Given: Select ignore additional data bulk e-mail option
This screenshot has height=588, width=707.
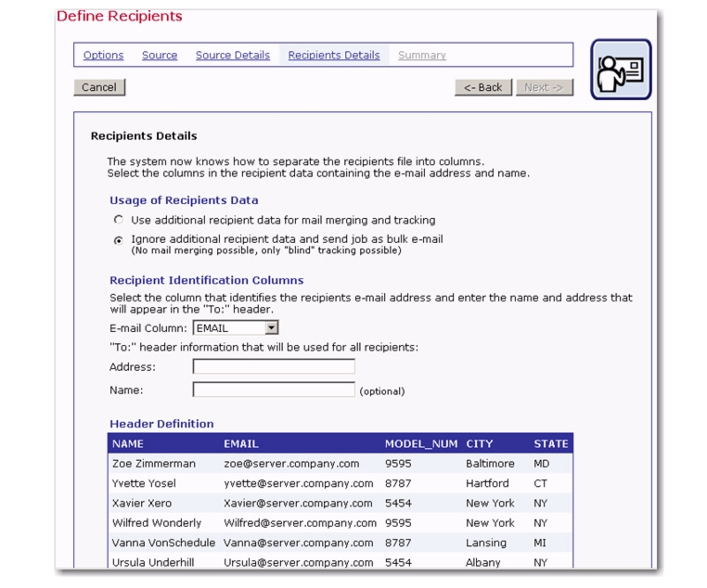Looking at the screenshot, I should coord(119,240).
